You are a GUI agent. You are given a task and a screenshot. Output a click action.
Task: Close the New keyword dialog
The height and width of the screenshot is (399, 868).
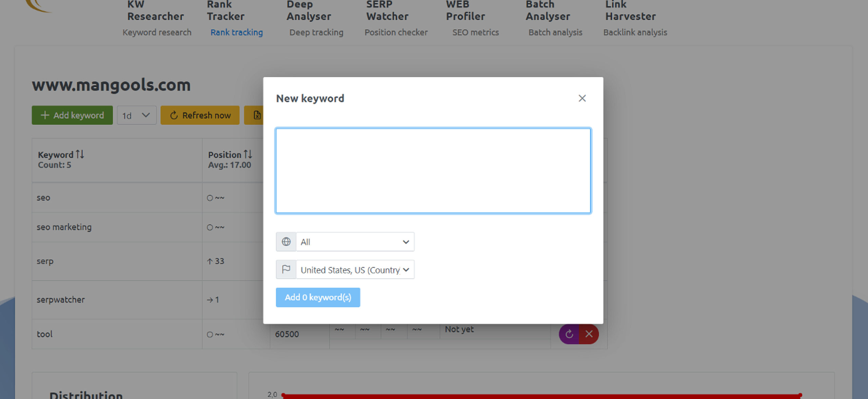582,98
